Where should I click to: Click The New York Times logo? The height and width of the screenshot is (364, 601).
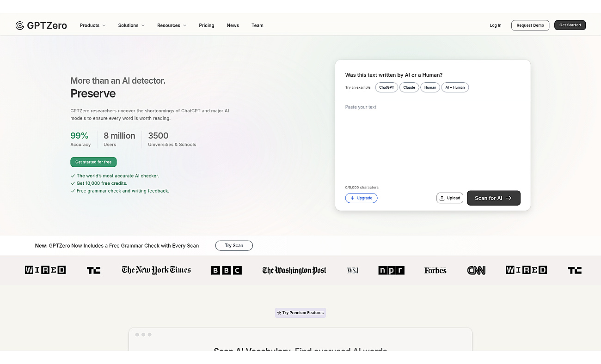(156, 270)
